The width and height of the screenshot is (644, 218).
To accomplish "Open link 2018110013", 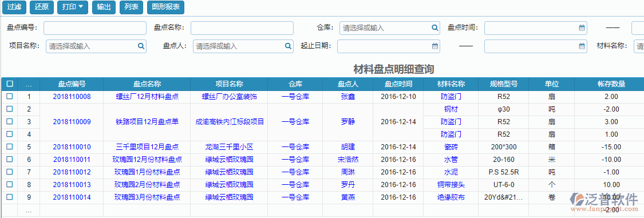I will [x=72, y=184].
